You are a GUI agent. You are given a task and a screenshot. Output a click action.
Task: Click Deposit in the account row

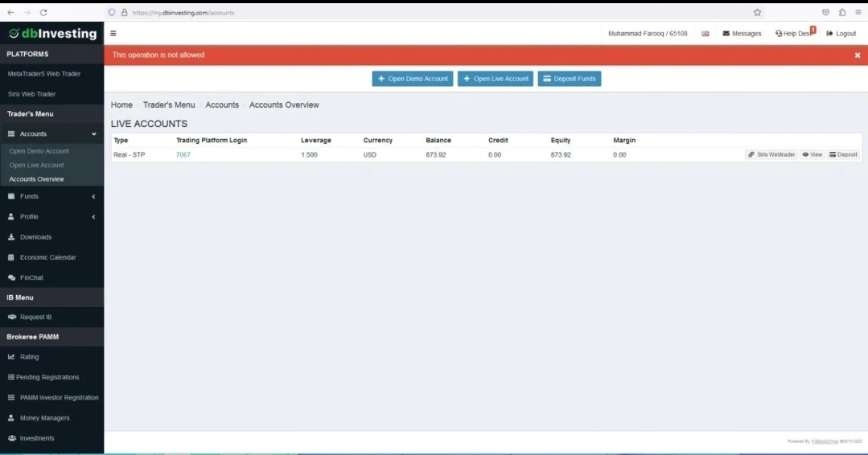(x=843, y=154)
